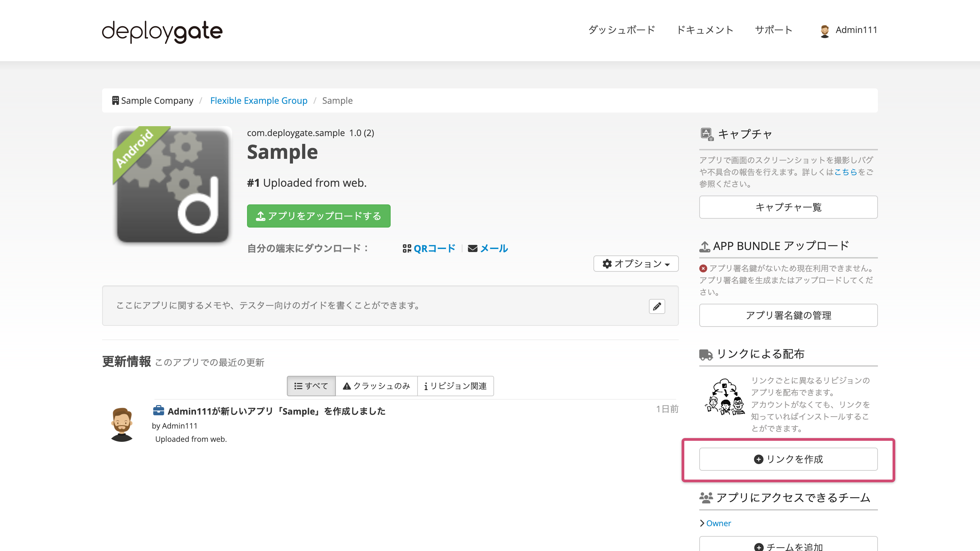980x551 pixels.
Task: Switch the filter to クラッシュのみ
Action: tap(376, 386)
